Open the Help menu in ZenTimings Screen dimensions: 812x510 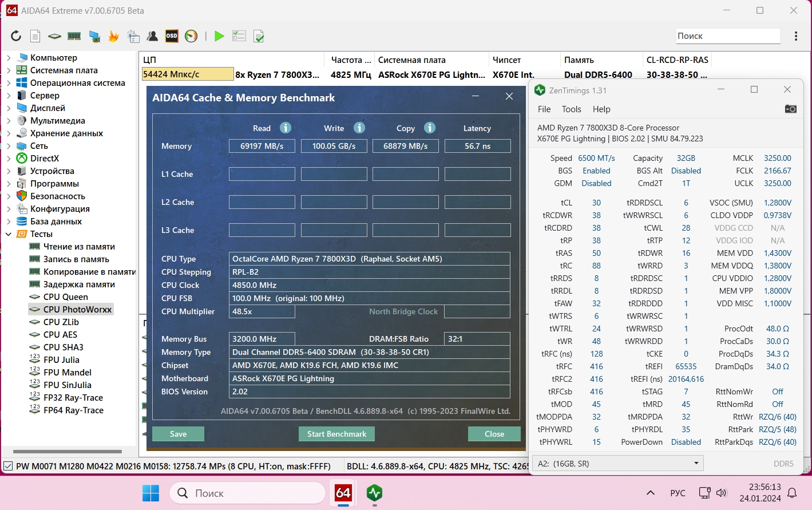coord(601,109)
